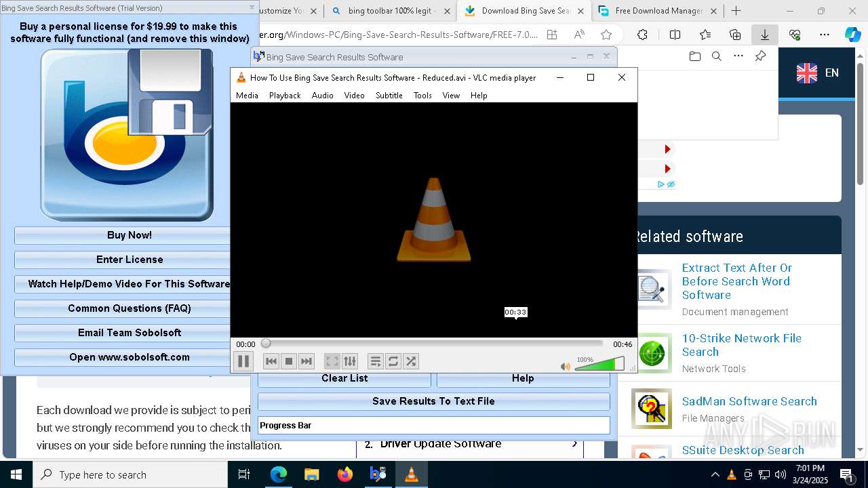The width and height of the screenshot is (868, 488).
Task: Set VLC volume using the volume slider
Action: click(x=599, y=365)
